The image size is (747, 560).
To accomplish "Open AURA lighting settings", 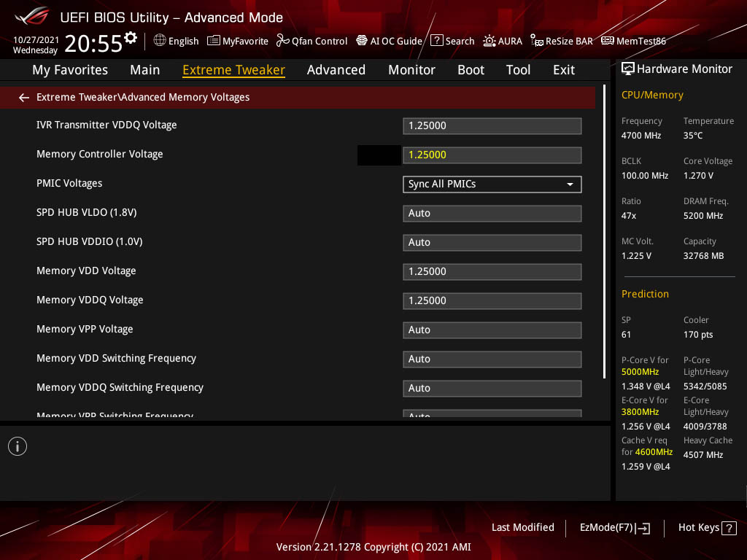I will (503, 41).
